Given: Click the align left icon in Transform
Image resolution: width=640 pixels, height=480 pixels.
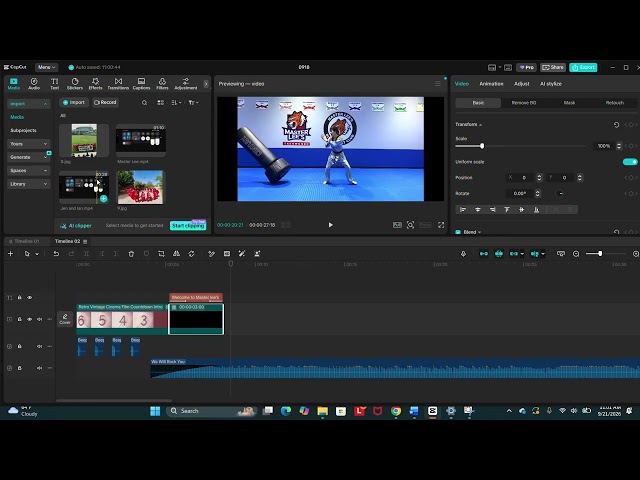Looking at the screenshot, I should click(x=463, y=210).
